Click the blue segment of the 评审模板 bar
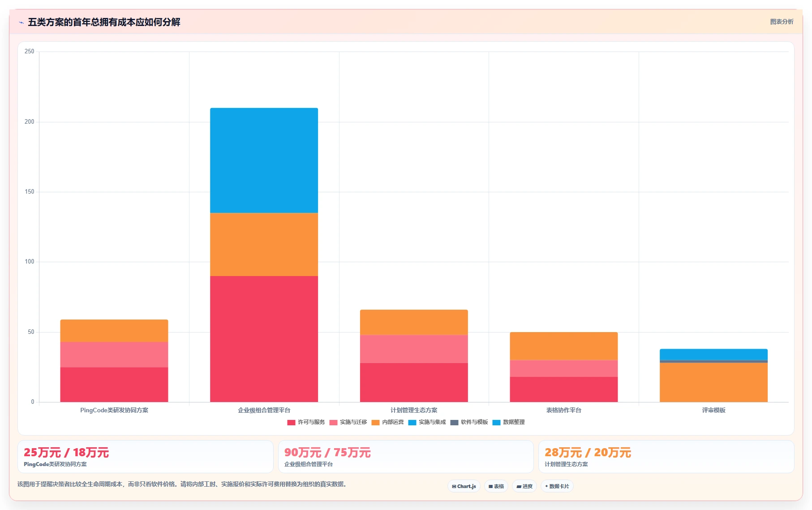This screenshot has height=510, width=812. [713, 354]
